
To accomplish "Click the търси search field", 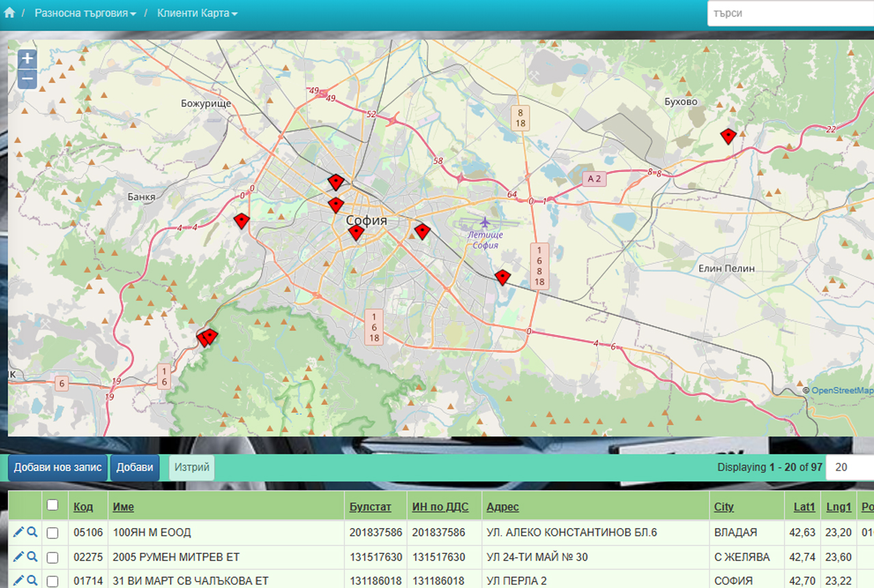I will [x=791, y=13].
